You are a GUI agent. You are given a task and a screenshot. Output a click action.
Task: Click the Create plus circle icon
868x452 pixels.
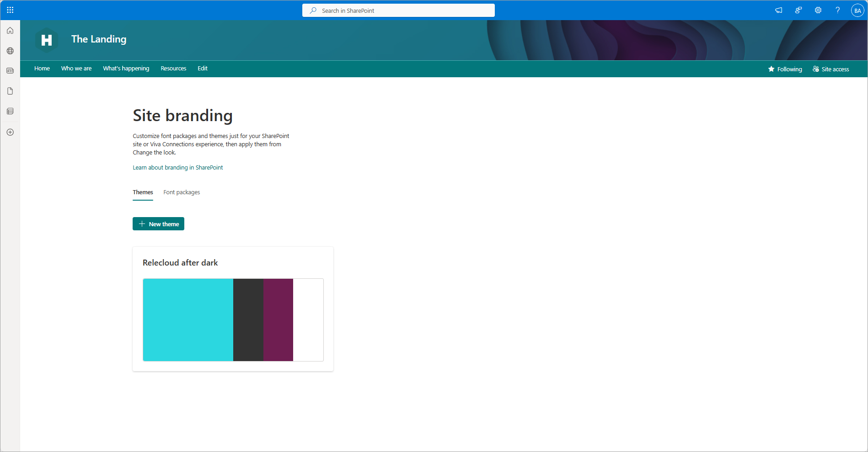pyautogui.click(x=10, y=132)
